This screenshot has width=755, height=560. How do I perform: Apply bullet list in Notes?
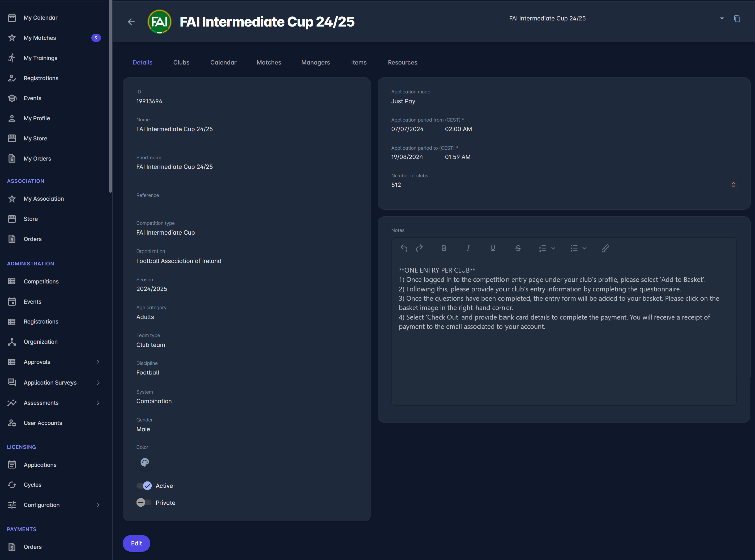(x=574, y=248)
